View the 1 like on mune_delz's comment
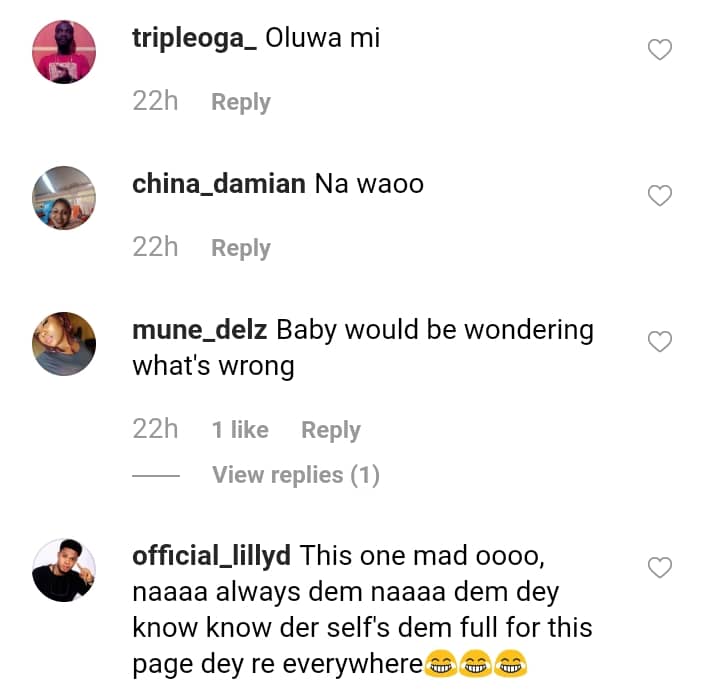Image resolution: width=720 pixels, height=698 pixels. (x=240, y=430)
